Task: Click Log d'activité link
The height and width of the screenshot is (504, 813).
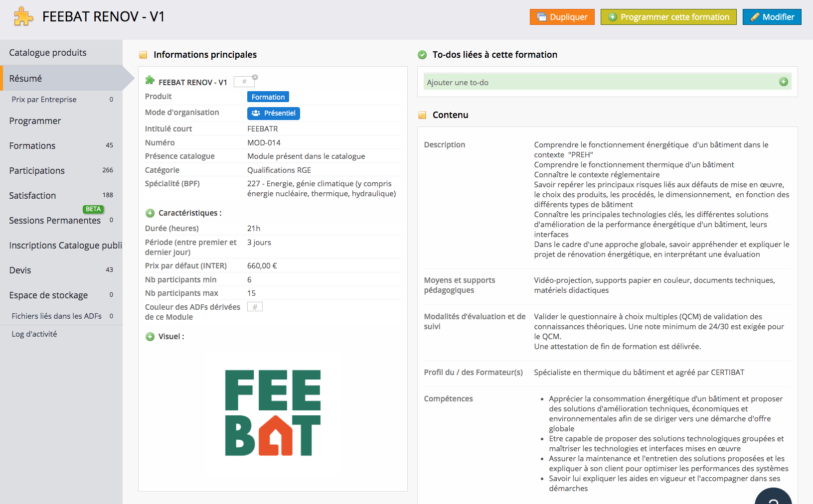Action: click(34, 334)
